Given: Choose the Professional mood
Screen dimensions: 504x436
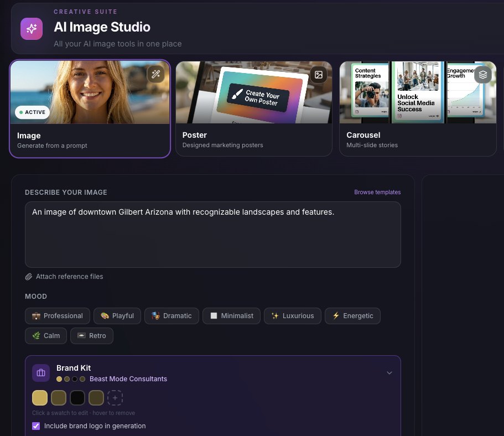Looking at the screenshot, I should tap(58, 316).
